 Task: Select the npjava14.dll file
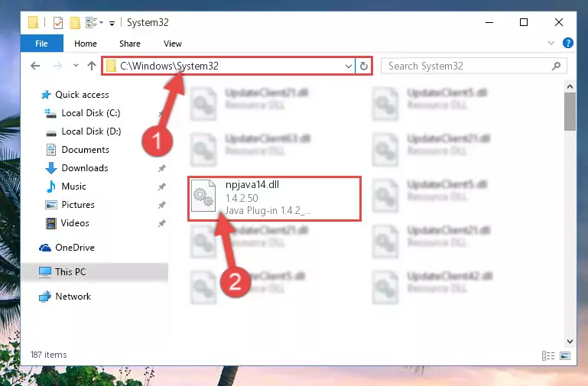[x=275, y=198]
